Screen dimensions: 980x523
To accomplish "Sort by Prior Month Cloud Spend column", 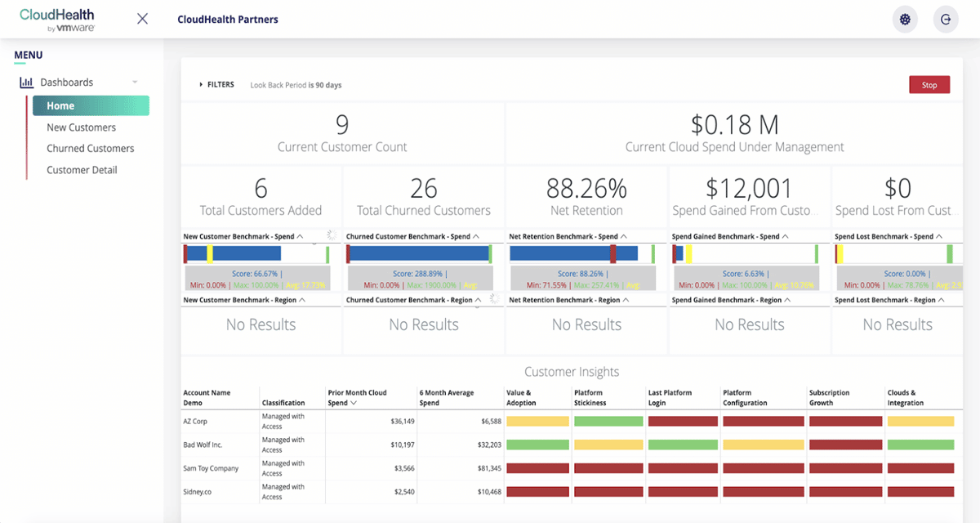I will click(x=355, y=403).
